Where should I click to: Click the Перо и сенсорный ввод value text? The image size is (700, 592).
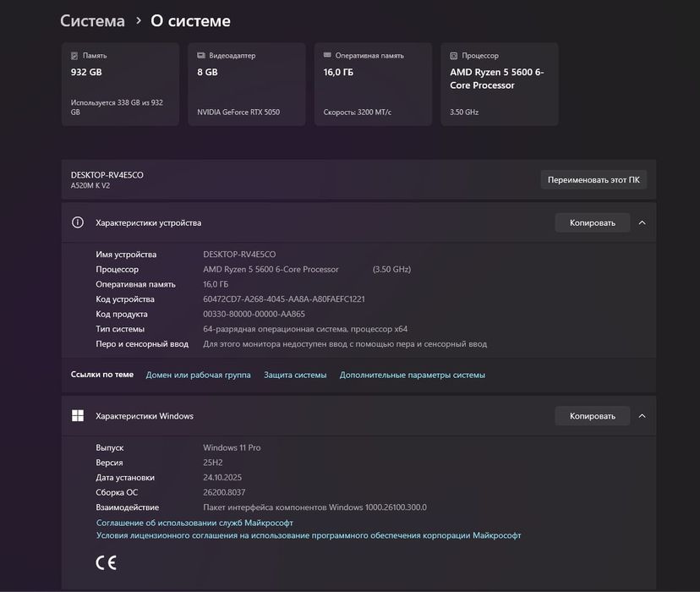click(345, 343)
